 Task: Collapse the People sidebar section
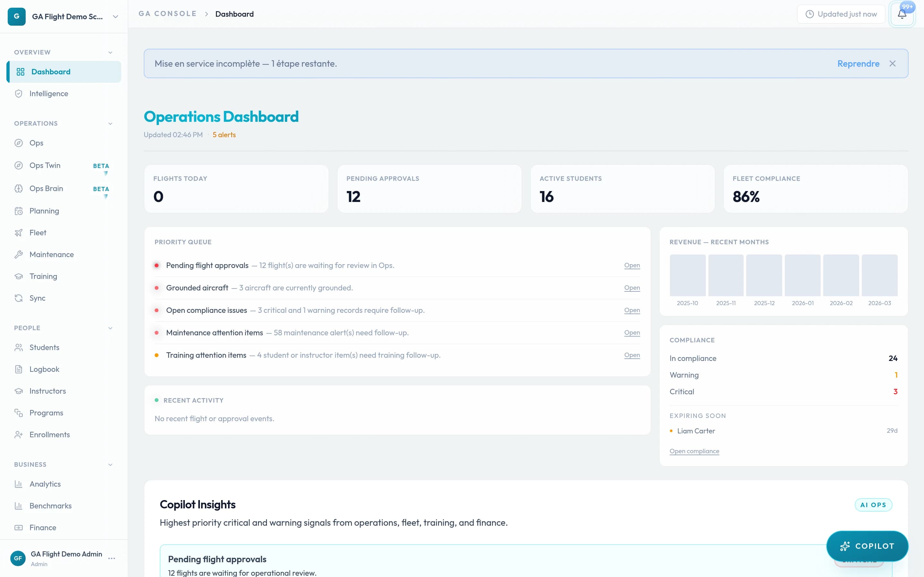[x=110, y=328]
